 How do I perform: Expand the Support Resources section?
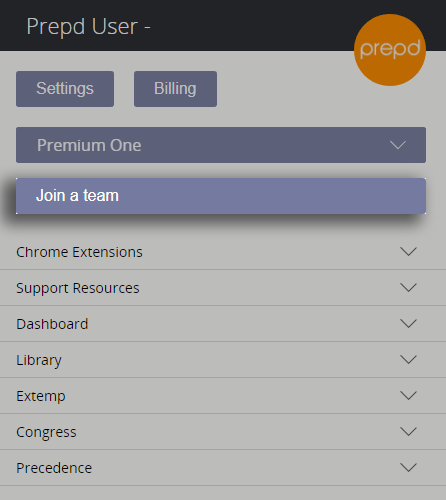click(223, 288)
